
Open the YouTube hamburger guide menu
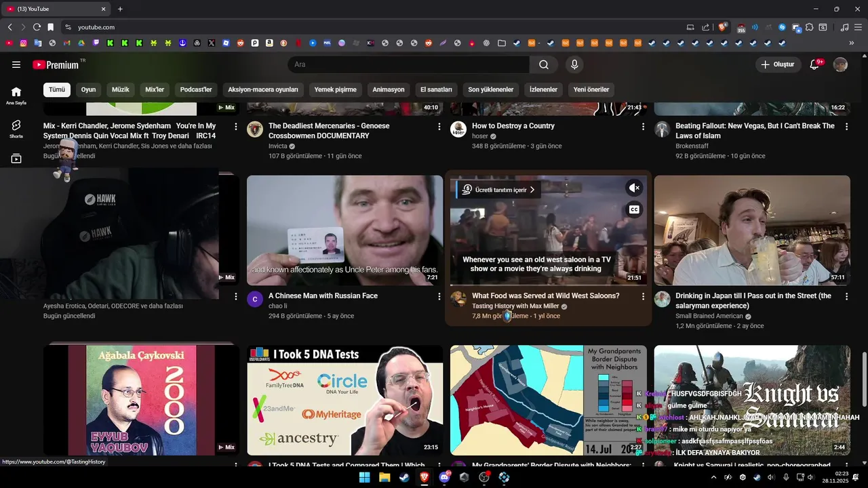(x=16, y=64)
